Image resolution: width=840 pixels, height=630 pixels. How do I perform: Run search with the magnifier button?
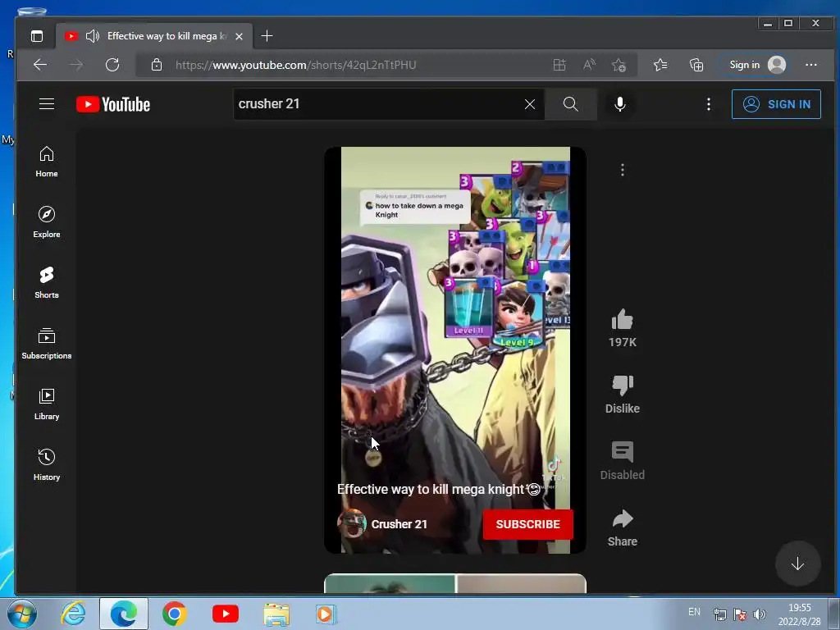pos(571,104)
